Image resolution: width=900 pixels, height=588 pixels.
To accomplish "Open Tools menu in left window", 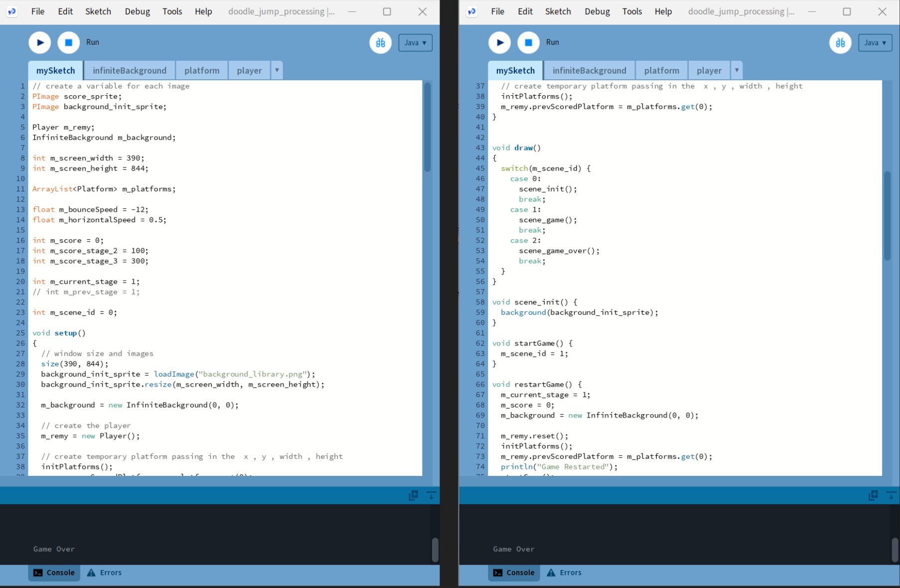I will pos(172,11).
